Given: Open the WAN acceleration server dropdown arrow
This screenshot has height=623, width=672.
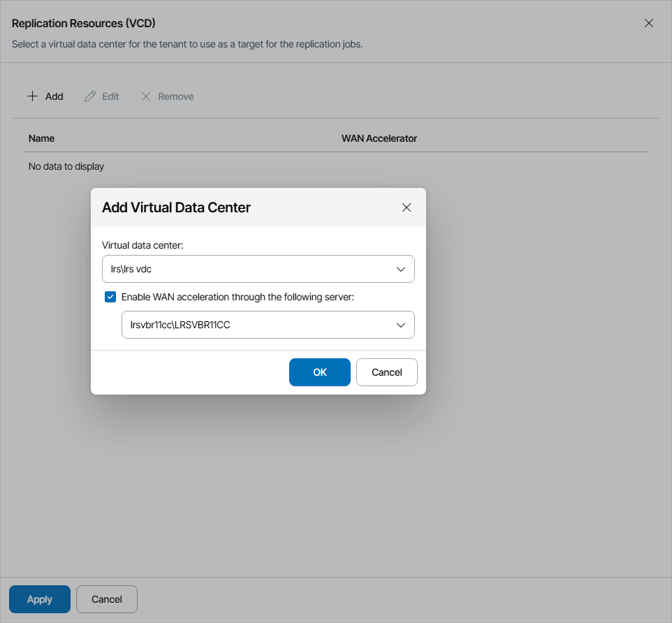Looking at the screenshot, I should click(x=401, y=325).
